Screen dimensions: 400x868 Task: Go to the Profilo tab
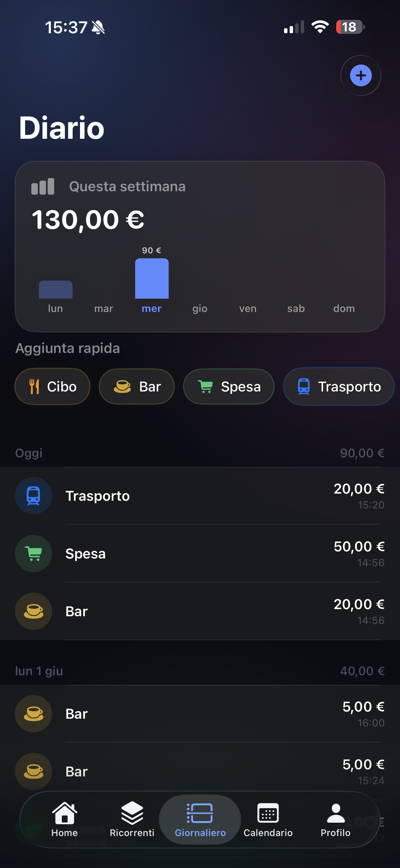(x=336, y=820)
